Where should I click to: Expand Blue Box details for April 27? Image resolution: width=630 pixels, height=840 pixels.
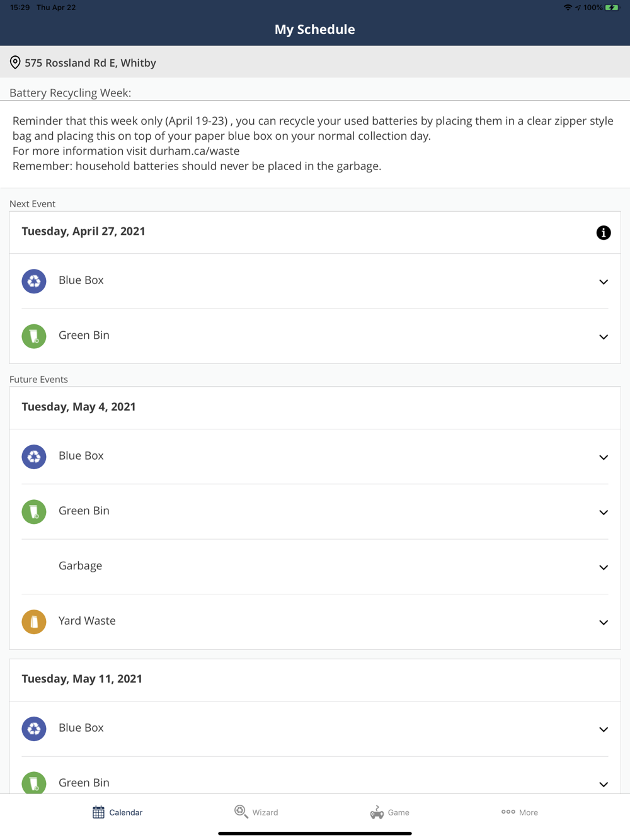603,281
